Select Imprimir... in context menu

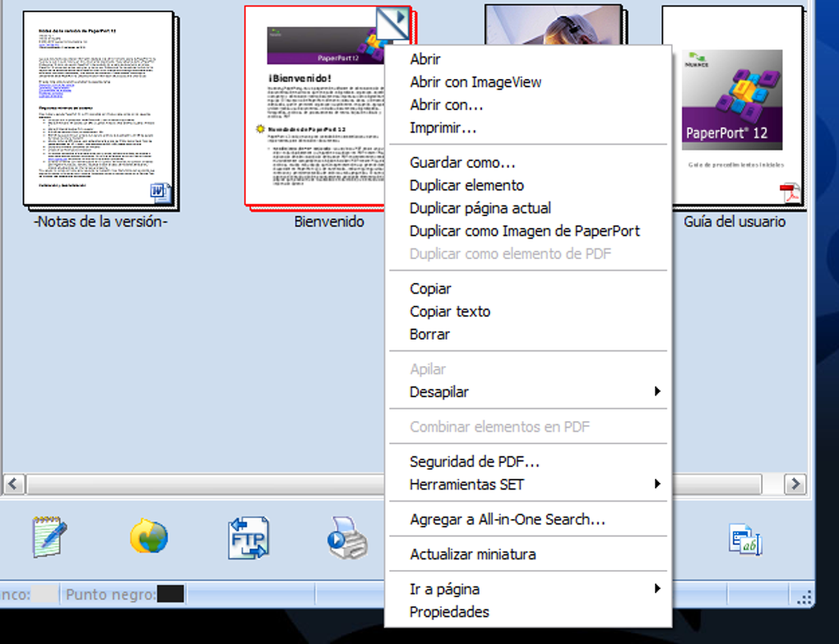[x=528, y=127]
